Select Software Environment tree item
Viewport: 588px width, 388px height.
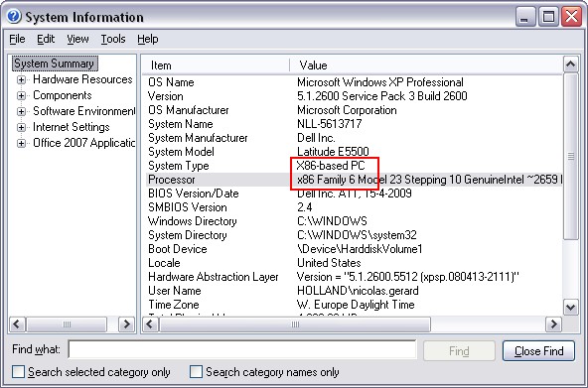tap(84, 111)
